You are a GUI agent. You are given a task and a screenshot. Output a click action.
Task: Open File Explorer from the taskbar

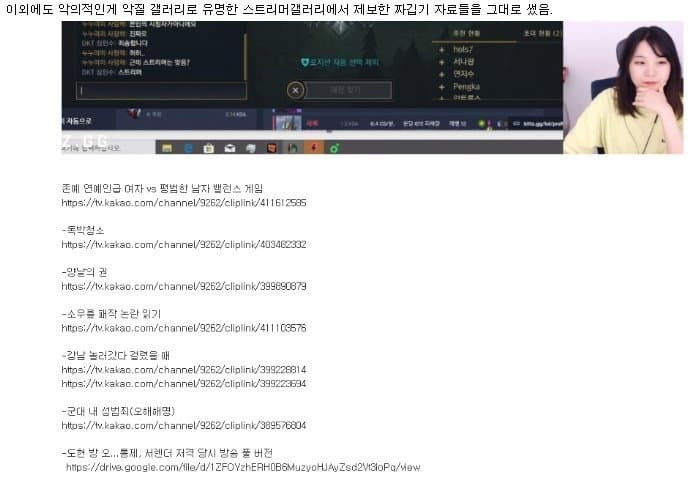167,148
